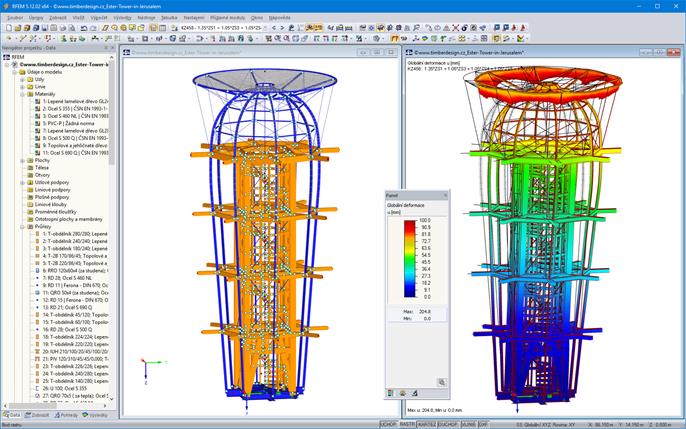Toggle ÚCHOP in the status bar
The height and width of the screenshot is (429, 686).
(x=388, y=424)
